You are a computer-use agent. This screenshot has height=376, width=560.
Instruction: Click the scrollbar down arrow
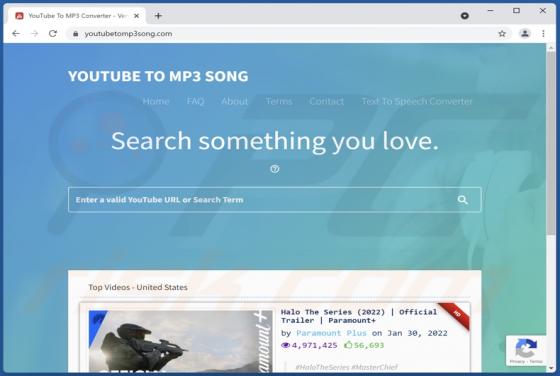[x=551, y=368]
